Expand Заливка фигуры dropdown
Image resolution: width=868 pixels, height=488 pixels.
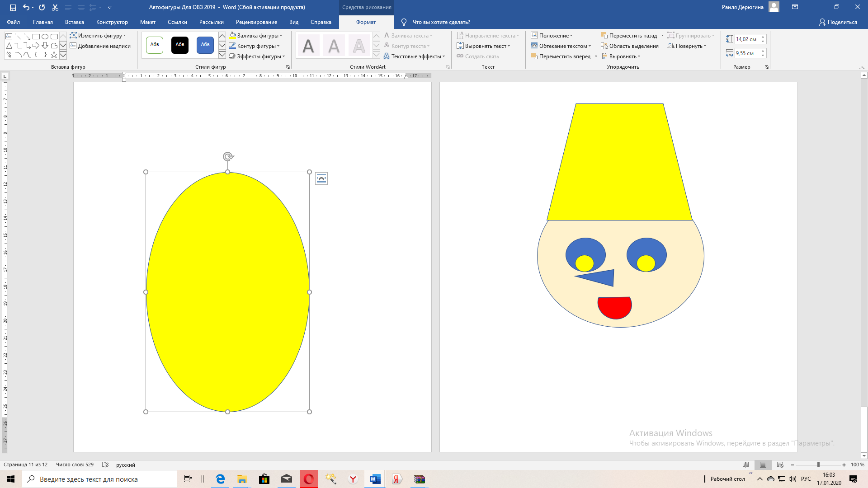(281, 36)
